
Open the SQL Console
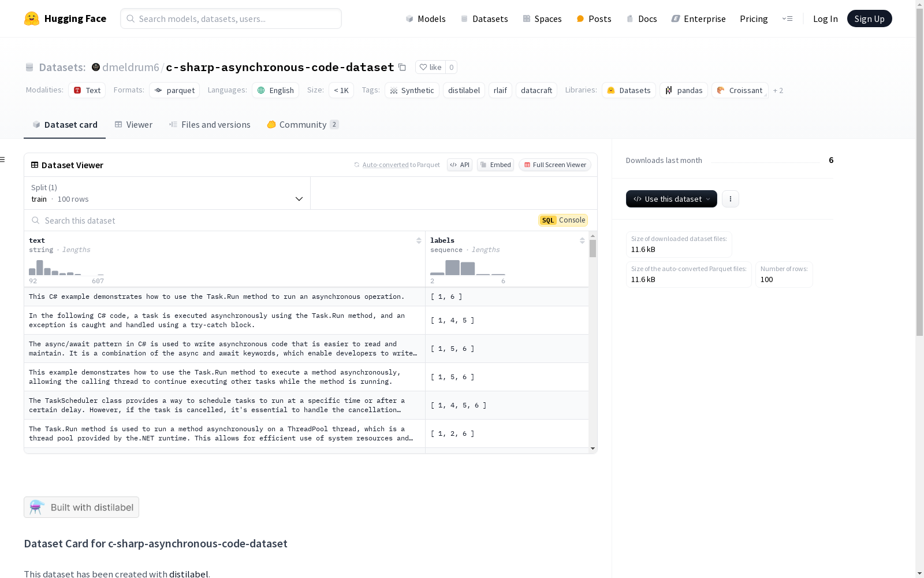coord(563,220)
